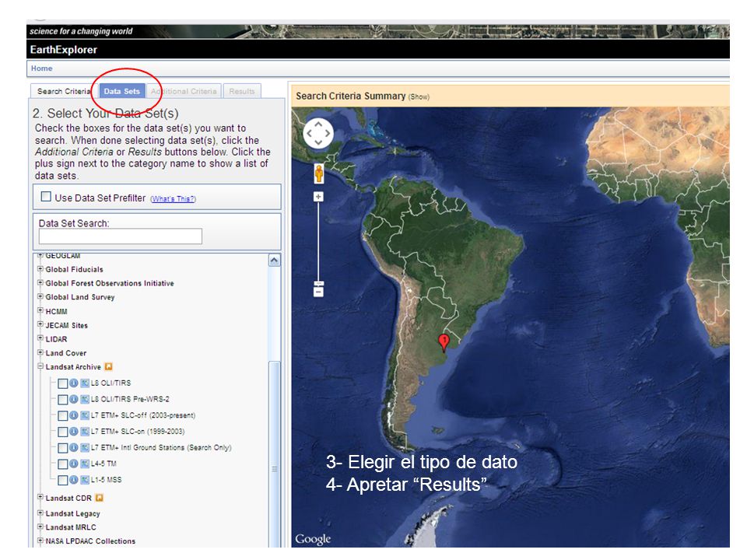Open the What's This? prefilter link
747x560 pixels.
pos(173,199)
